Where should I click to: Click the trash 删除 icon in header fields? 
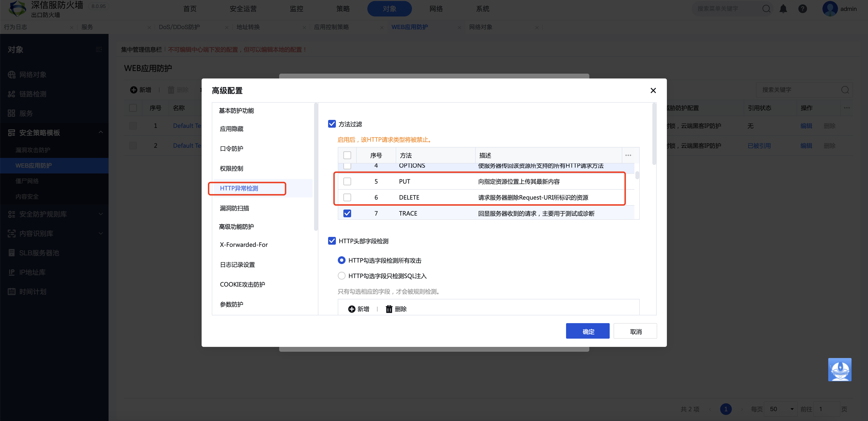click(389, 309)
